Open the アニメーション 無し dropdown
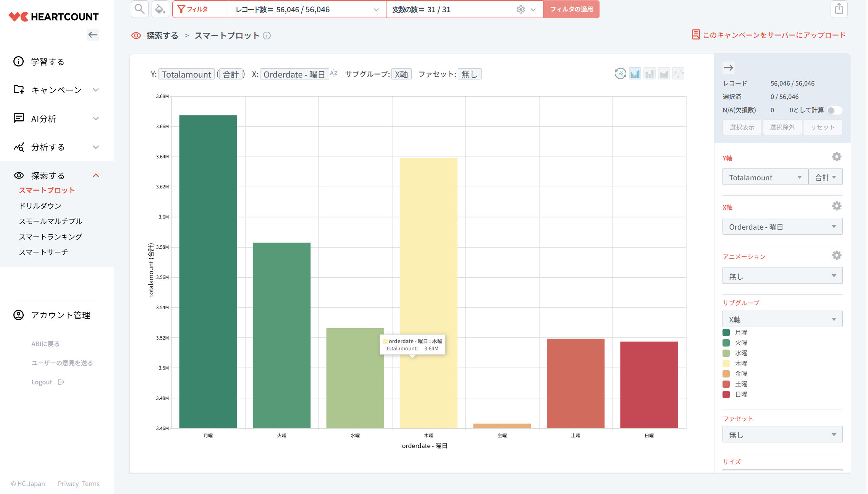Screen dimensions: 868x494 click(782, 276)
